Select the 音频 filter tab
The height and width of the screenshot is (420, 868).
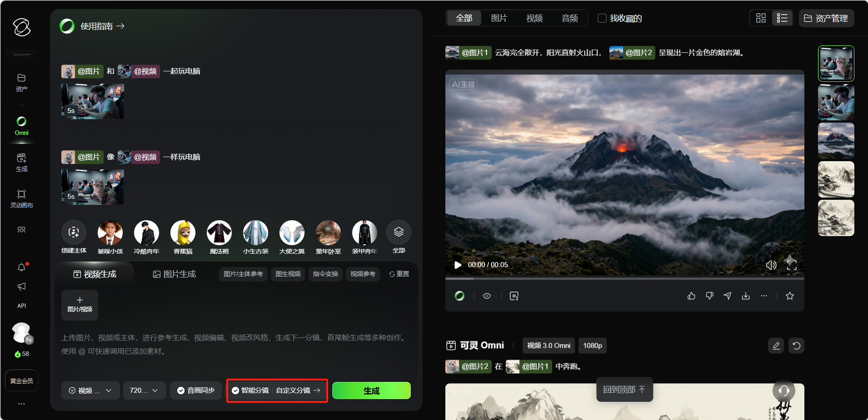click(569, 18)
